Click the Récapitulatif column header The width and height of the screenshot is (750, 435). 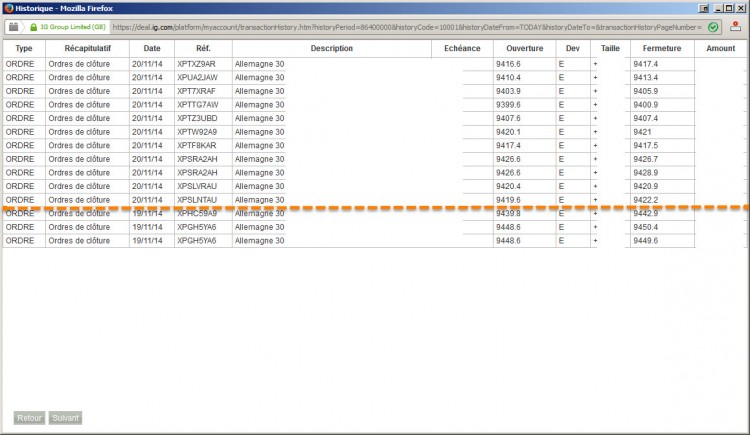[x=88, y=48]
